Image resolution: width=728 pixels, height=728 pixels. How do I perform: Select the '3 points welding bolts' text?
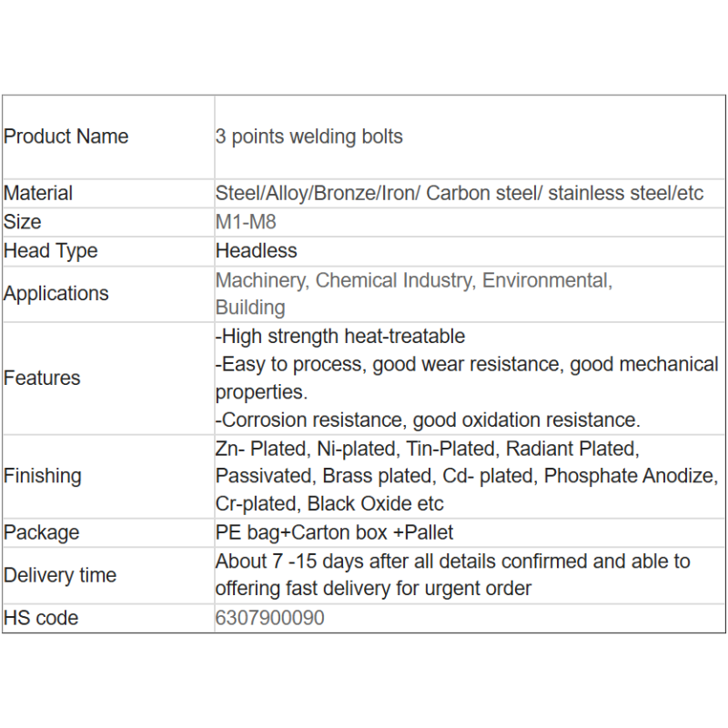[x=308, y=137]
